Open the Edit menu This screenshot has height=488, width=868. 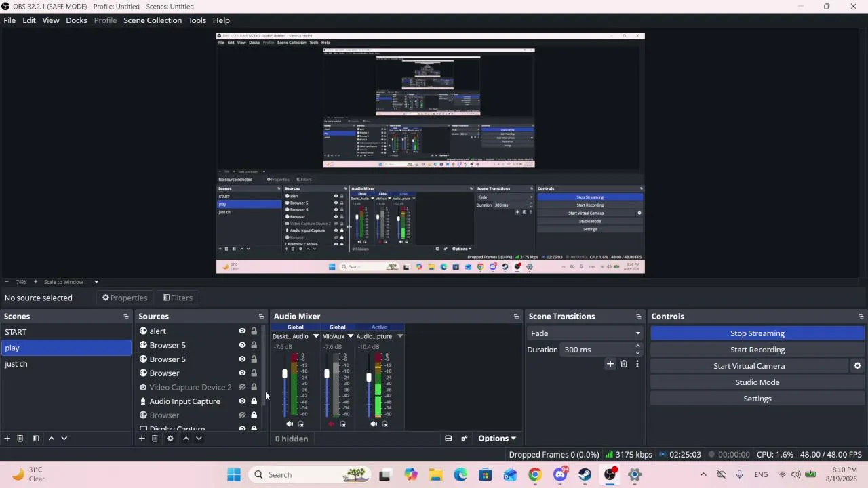[x=29, y=20]
